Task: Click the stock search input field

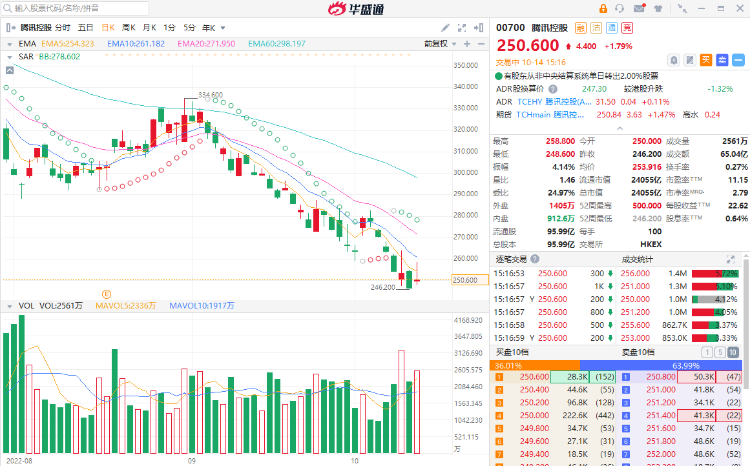Action: click(75, 8)
